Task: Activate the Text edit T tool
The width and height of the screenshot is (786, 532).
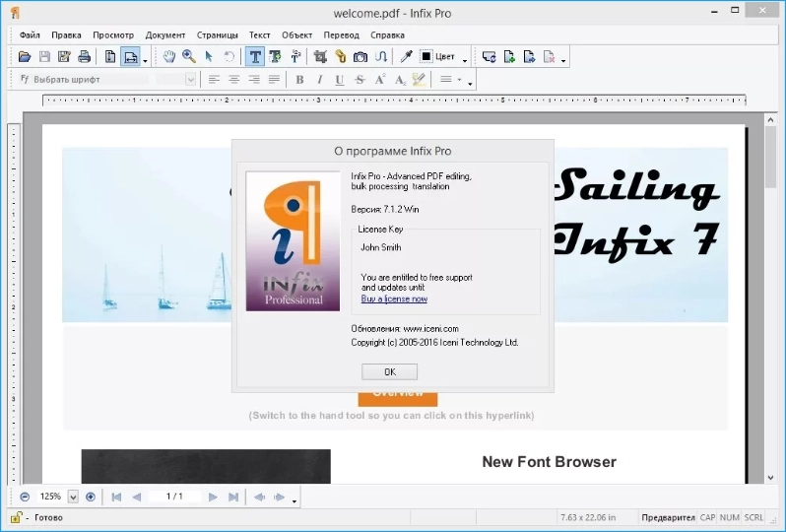Action: pos(255,57)
